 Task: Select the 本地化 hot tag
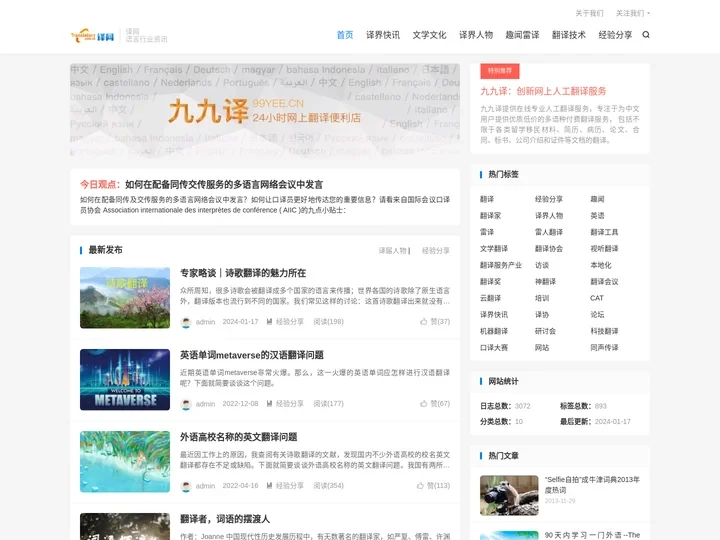601,265
